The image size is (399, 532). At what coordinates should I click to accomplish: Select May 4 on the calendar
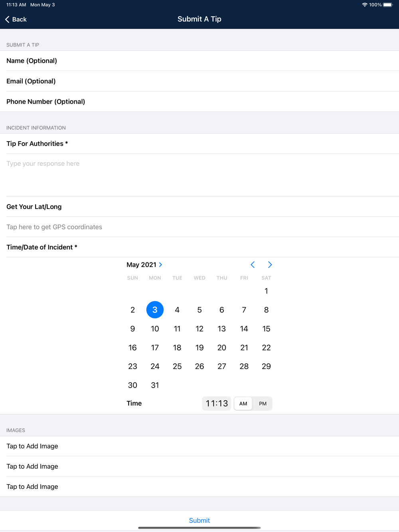tap(177, 310)
